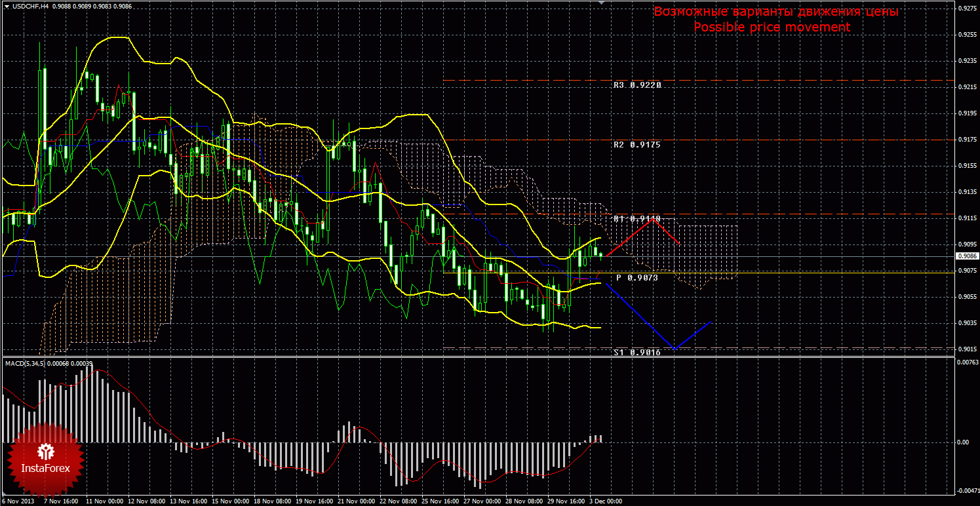Click the current price tag 0.9086 on axis
980x506 pixels.
pos(966,256)
